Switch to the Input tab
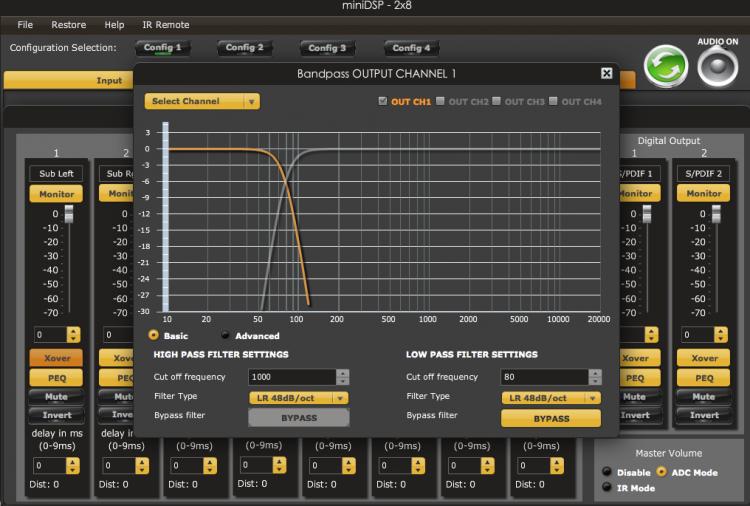 coord(69,80)
